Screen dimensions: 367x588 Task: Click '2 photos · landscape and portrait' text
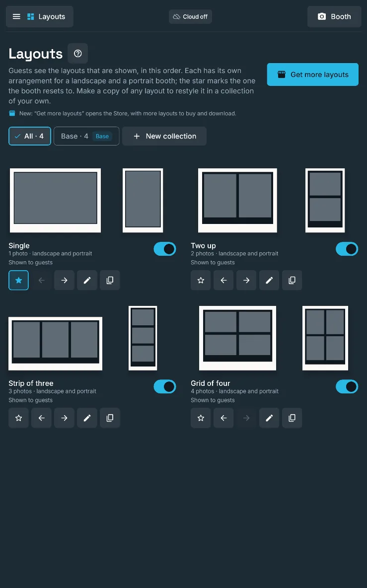coord(235,253)
